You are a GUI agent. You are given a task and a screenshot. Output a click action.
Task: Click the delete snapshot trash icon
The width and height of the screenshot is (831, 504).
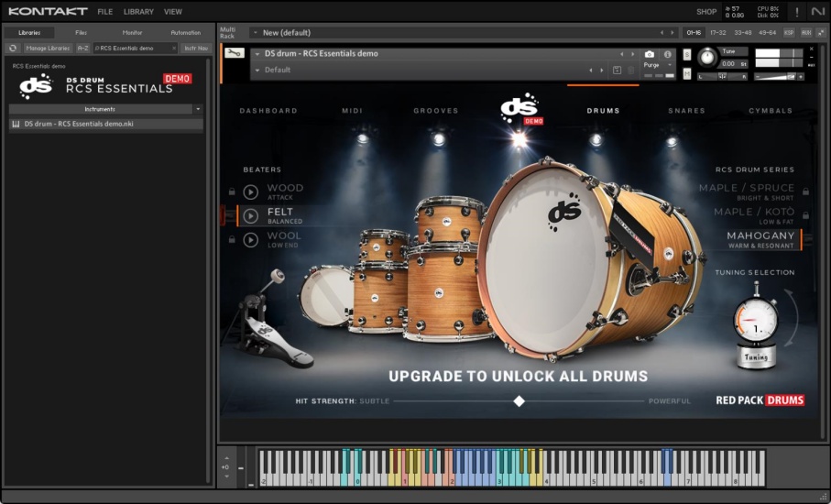pyautogui.click(x=630, y=70)
